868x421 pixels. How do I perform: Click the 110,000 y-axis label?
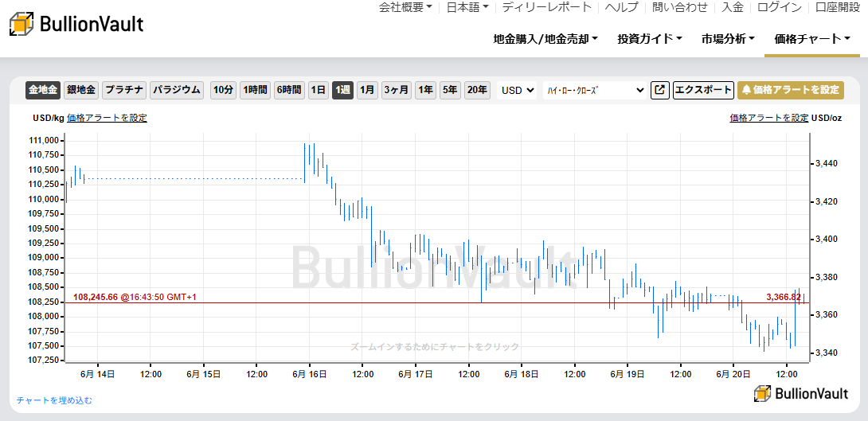[x=45, y=199]
